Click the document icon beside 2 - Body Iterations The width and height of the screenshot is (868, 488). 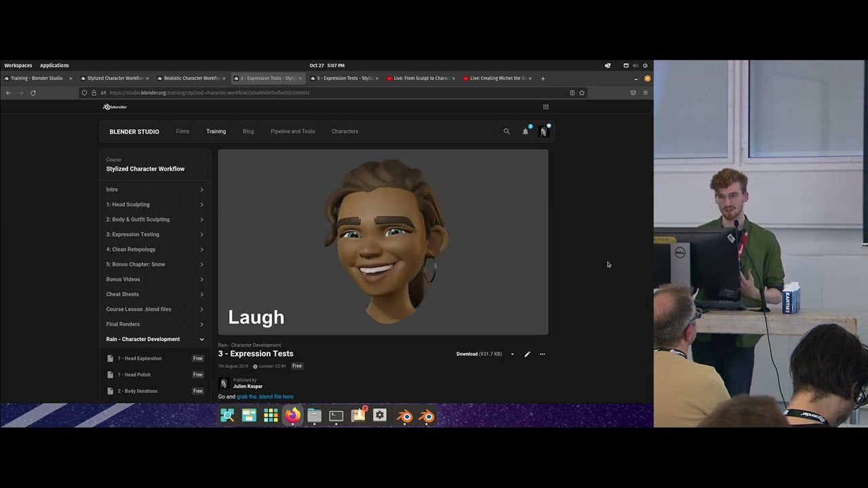pos(111,391)
